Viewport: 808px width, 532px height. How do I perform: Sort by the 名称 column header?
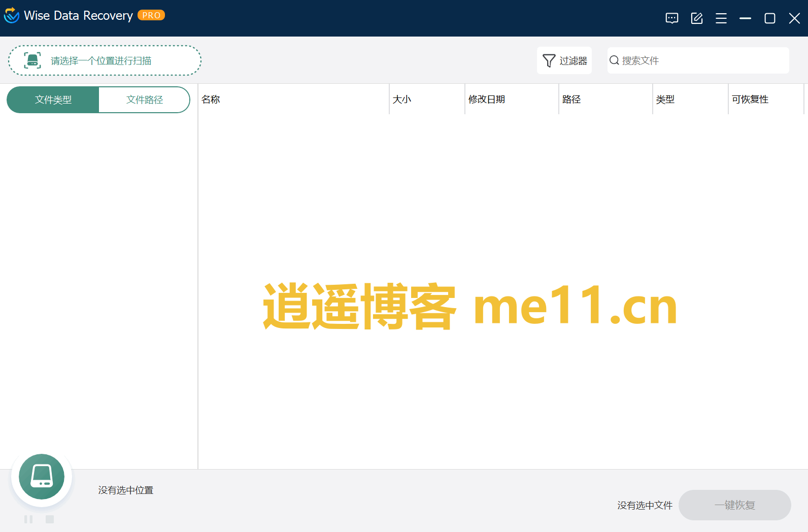click(x=211, y=99)
